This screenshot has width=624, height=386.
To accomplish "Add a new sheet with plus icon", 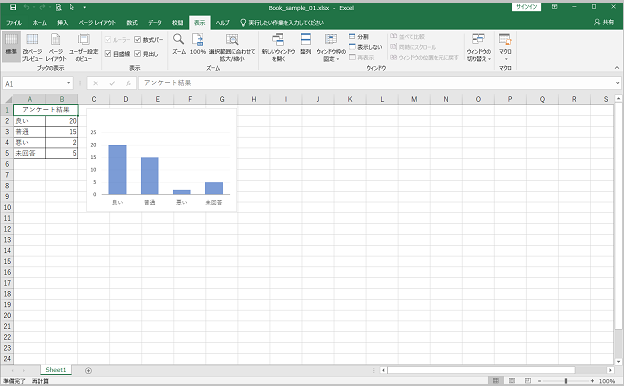I will (x=88, y=370).
